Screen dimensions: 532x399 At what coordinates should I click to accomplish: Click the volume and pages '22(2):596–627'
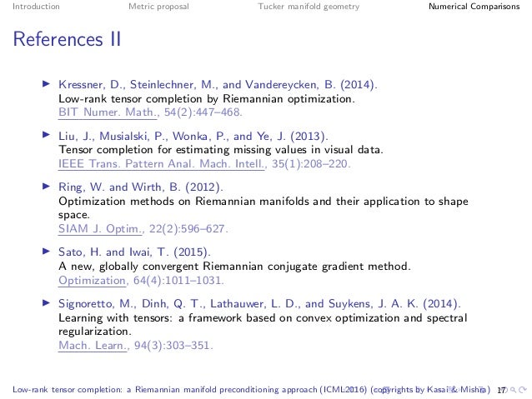point(188,229)
